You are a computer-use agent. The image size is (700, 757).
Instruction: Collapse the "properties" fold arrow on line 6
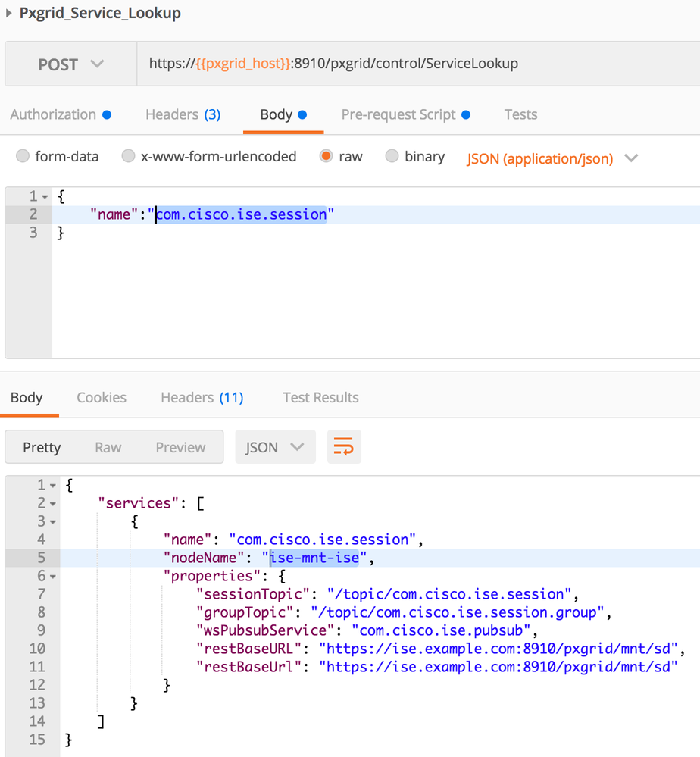[53, 577]
